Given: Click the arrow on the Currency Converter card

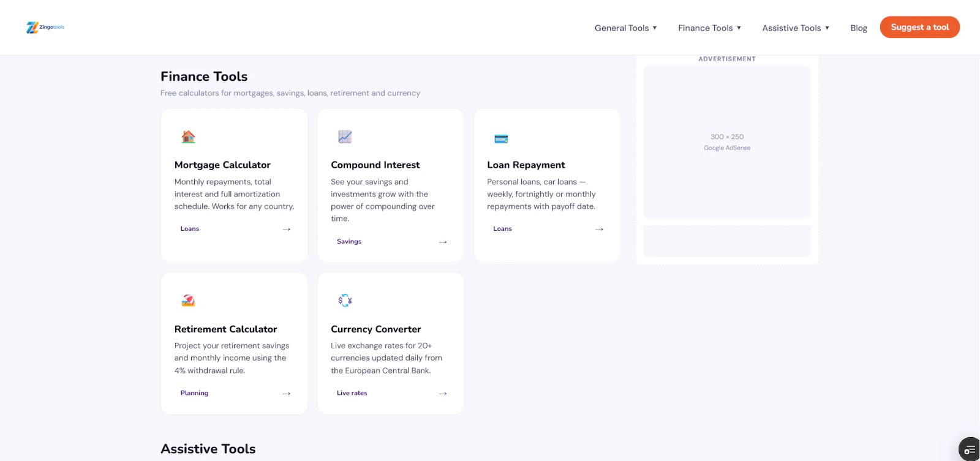Looking at the screenshot, I should click(443, 393).
